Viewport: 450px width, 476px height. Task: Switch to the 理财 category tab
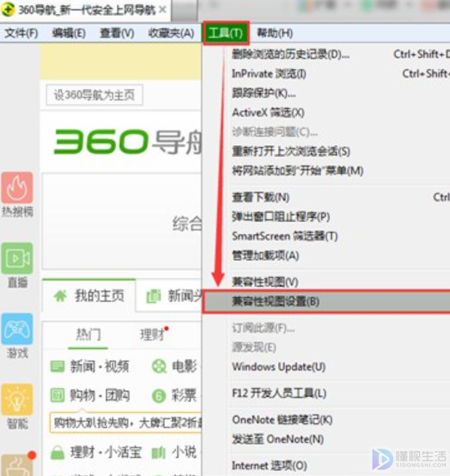pyautogui.click(x=152, y=334)
